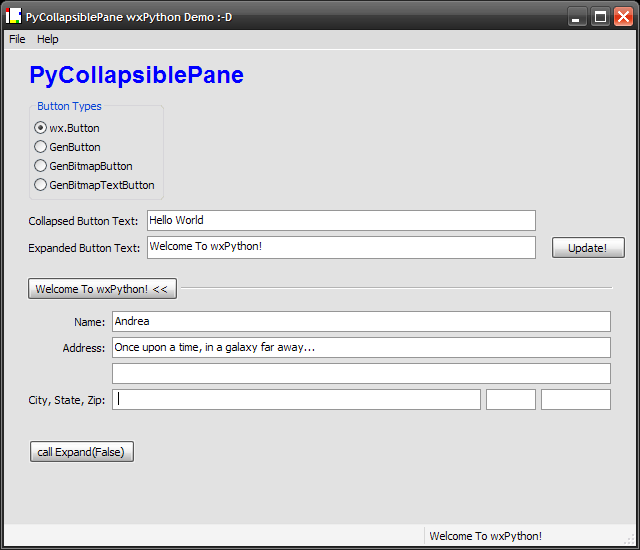Focus the City input field

point(296,400)
